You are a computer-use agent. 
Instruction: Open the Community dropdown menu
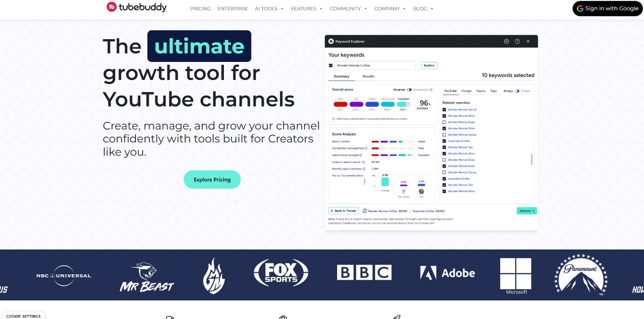pos(348,9)
